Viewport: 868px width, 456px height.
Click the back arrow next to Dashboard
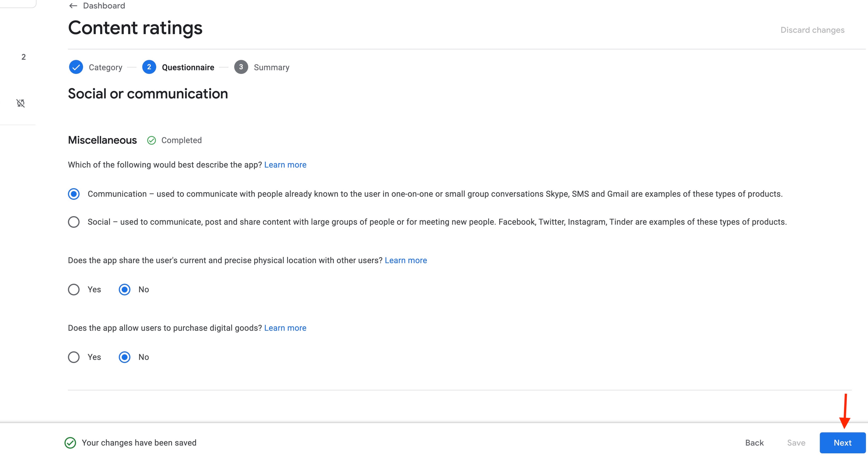[73, 6]
